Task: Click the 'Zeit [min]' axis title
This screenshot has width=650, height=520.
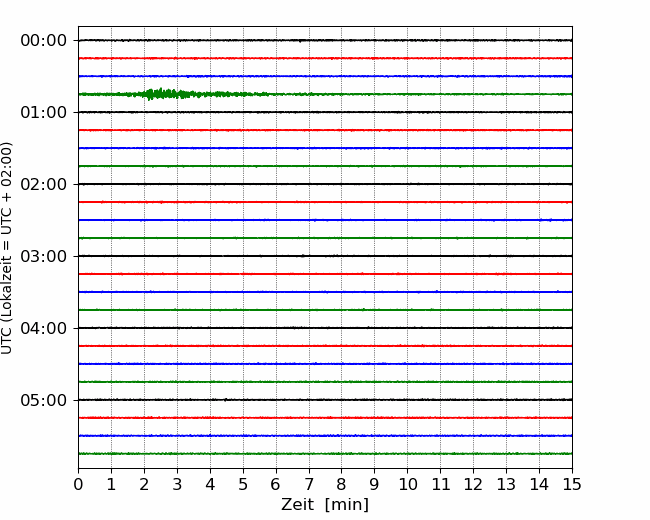Action: (x=325, y=505)
